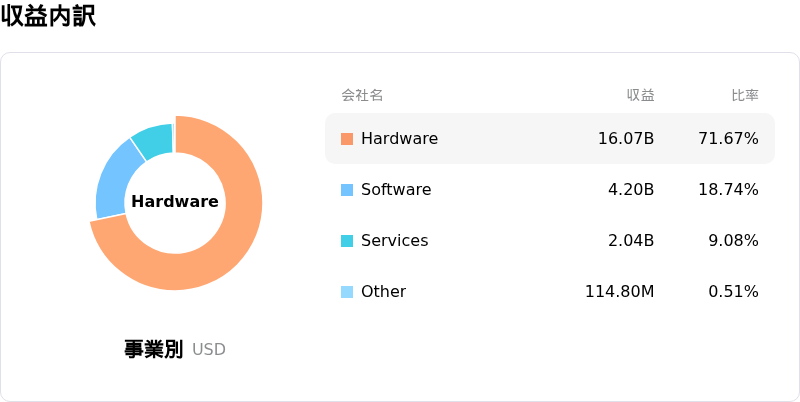Click the teal Services donut segment
This screenshot has height=402, width=800.
(153, 140)
